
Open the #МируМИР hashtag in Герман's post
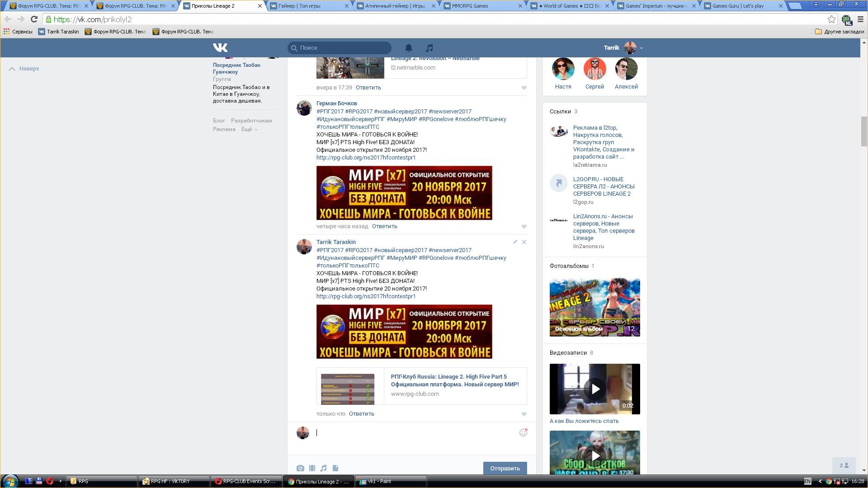pyautogui.click(x=401, y=119)
